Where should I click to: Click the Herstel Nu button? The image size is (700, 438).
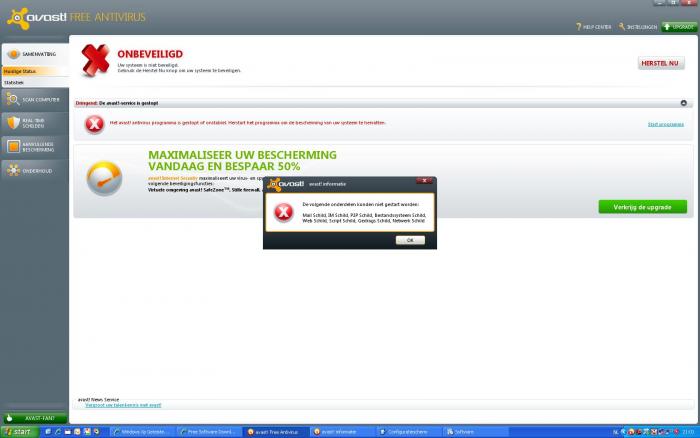pyautogui.click(x=660, y=63)
